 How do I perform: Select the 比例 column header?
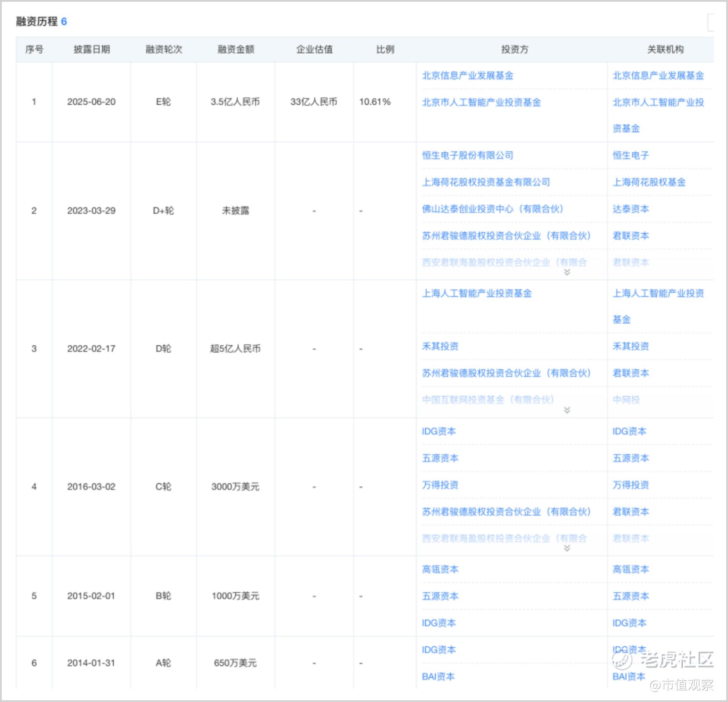[x=385, y=49]
